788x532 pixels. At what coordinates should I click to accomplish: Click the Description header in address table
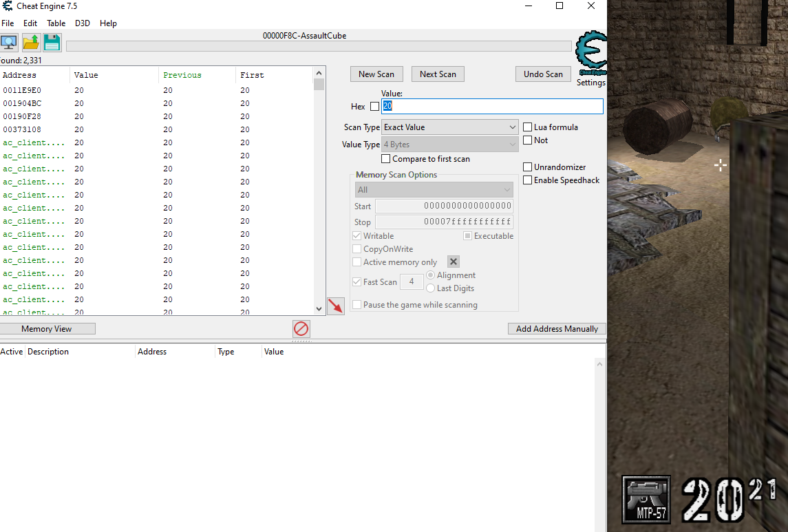(x=81, y=352)
